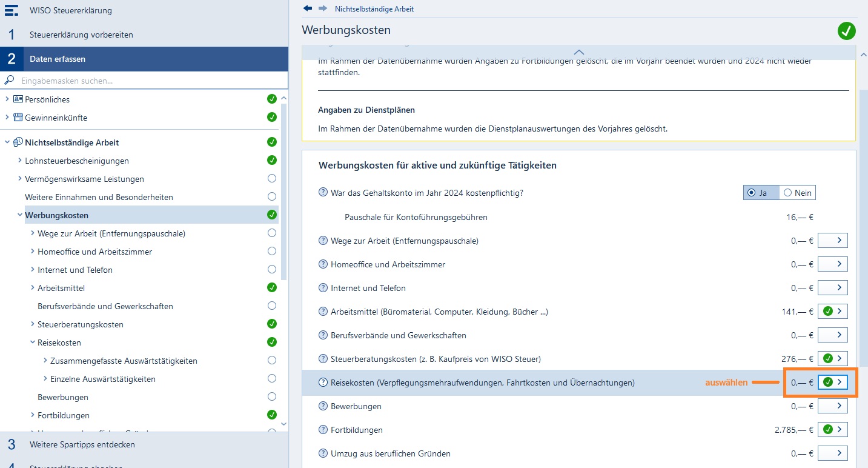The image size is (868, 468).
Task: Click the Gewinneinkünfte shop icon
Action: pyautogui.click(x=18, y=117)
